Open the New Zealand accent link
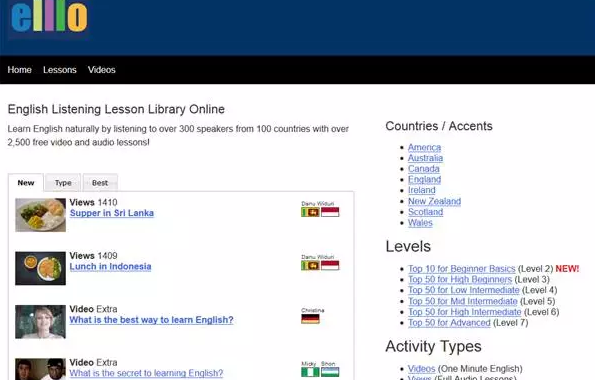Image resolution: width=595 pixels, height=380 pixels. click(434, 201)
